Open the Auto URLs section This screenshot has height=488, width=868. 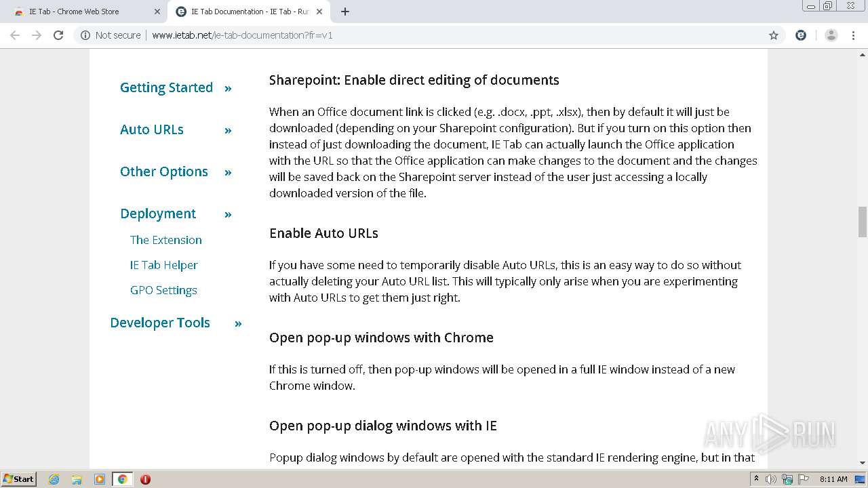tap(152, 129)
